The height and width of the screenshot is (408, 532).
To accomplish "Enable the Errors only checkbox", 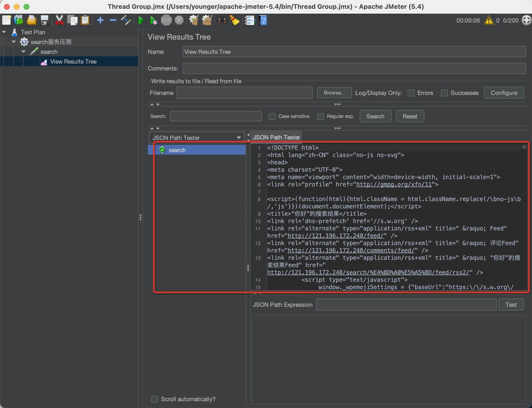I will pos(411,93).
